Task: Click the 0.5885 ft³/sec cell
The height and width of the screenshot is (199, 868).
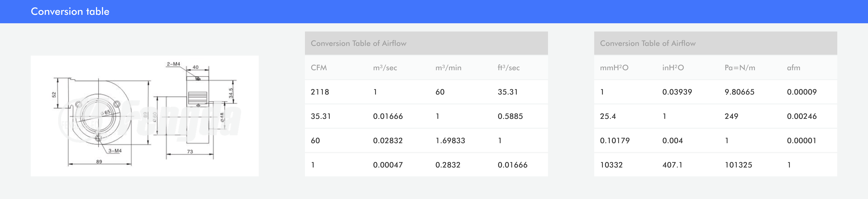Action: [510, 116]
